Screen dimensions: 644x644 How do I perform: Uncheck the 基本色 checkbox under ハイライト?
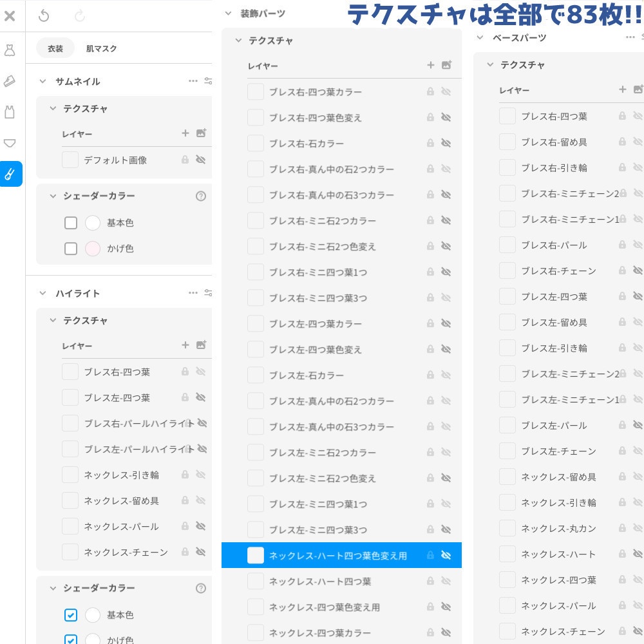point(71,615)
